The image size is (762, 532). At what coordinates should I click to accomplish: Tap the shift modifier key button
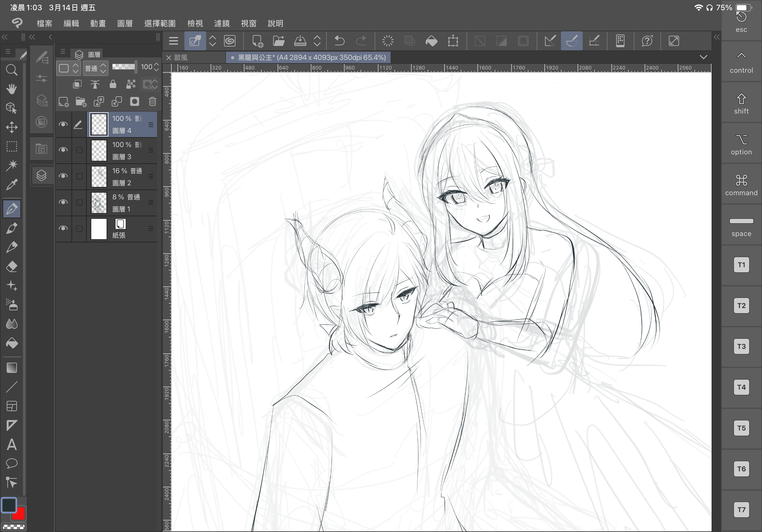coord(741,103)
